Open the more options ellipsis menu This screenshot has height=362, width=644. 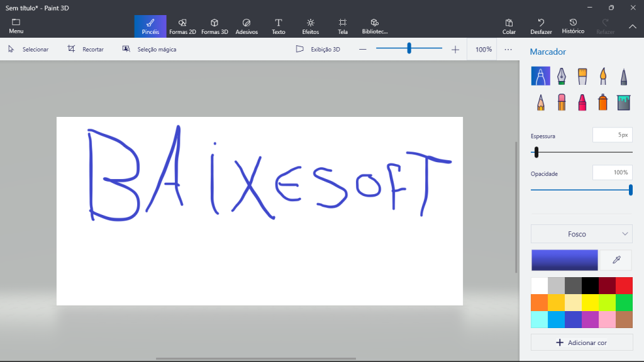point(508,49)
